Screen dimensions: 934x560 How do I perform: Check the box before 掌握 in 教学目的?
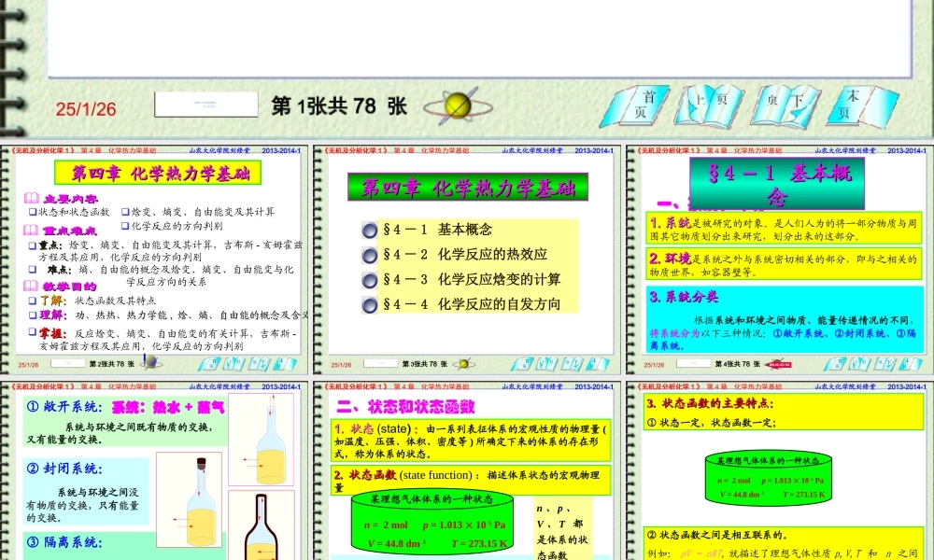(32, 330)
